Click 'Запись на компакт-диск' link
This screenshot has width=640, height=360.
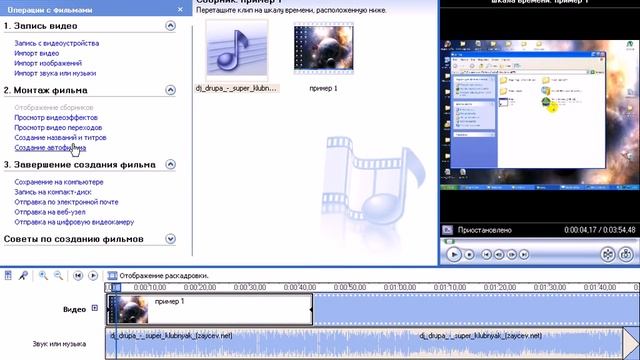coord(53,192)
